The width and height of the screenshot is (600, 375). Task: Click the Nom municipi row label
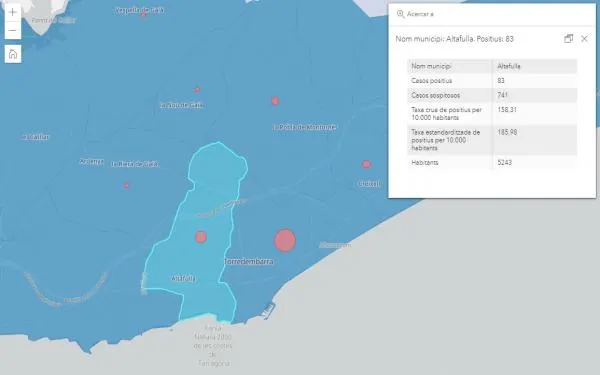coord(431,66)
